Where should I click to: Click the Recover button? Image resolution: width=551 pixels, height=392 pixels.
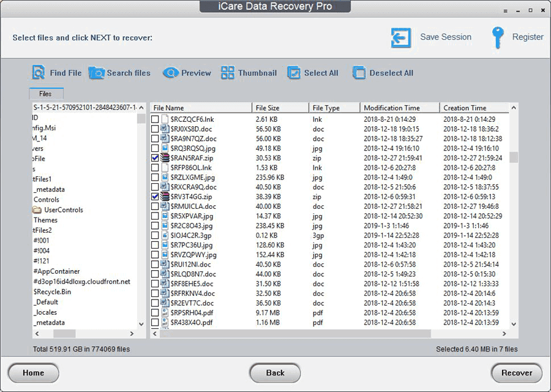tap(517, 372)
